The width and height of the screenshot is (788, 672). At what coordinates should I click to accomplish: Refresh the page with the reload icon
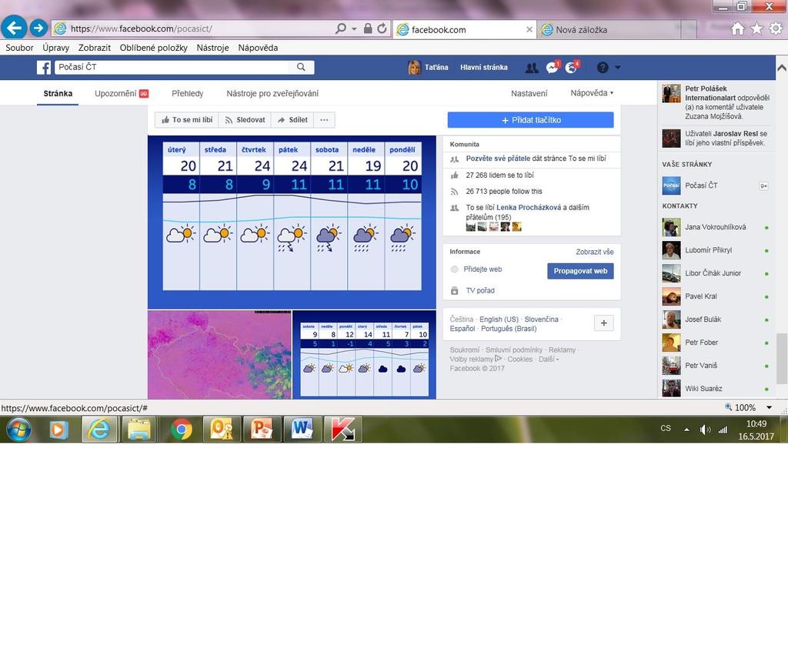(x=382, y=28)
